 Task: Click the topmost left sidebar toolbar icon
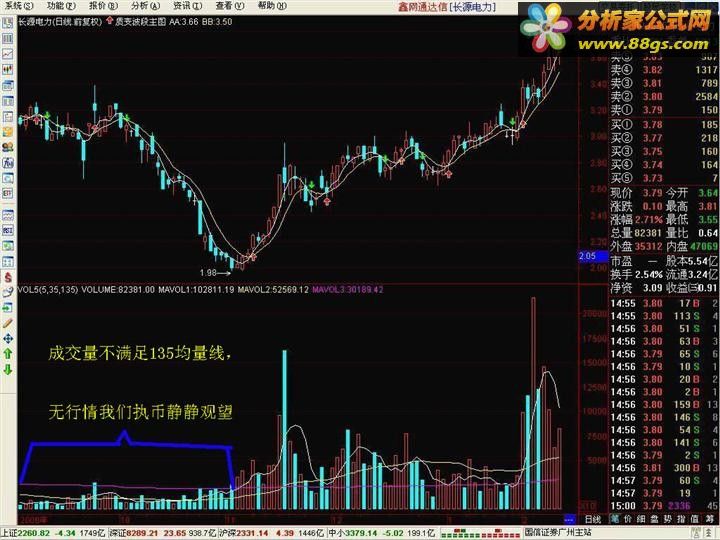coord(8,23)
